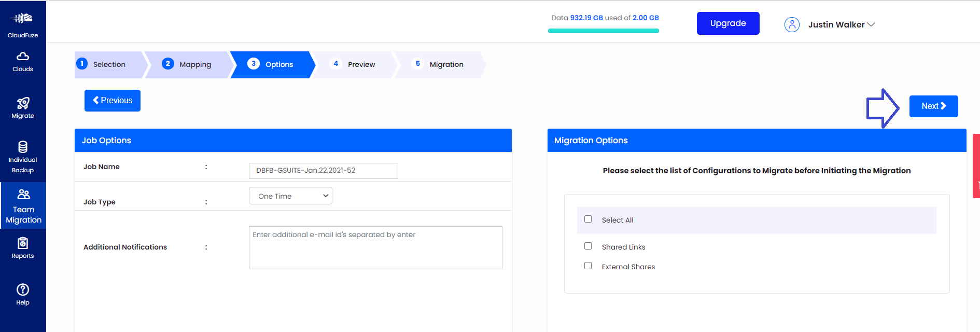
Task: Click the 932.19 GB data usage text
Action: tap(586, 18)
